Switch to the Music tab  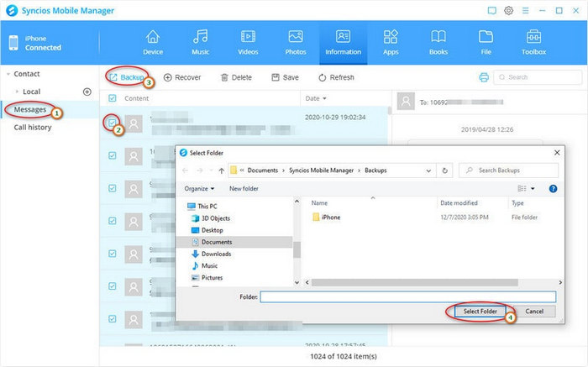[200, 42]
